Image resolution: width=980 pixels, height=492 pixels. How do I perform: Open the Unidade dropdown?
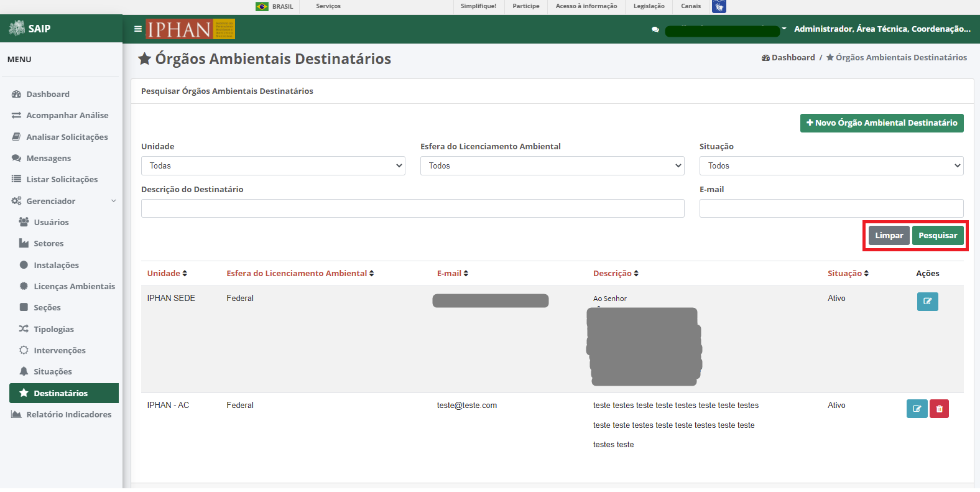[273, 165]
